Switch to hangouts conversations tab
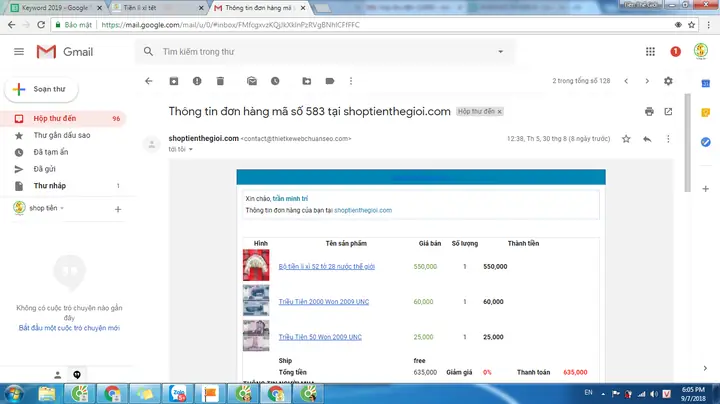The height and width of the screenshot is (404, 720). pos(77,375)
